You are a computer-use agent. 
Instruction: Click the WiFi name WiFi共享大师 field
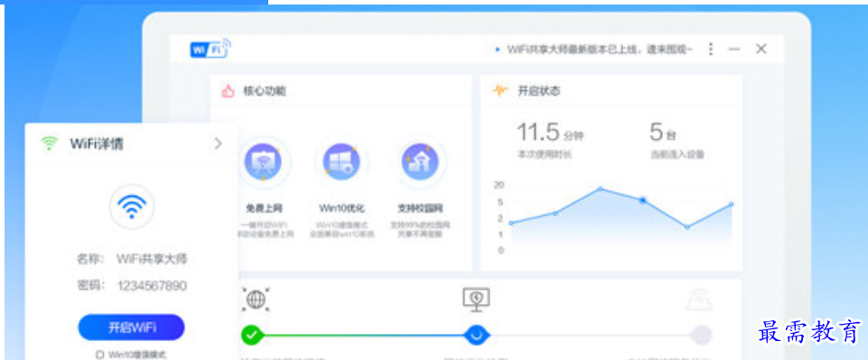(x=152, y=259)
